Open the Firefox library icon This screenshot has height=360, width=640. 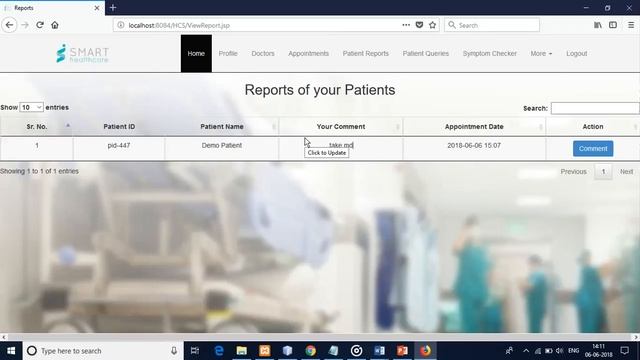598,25
